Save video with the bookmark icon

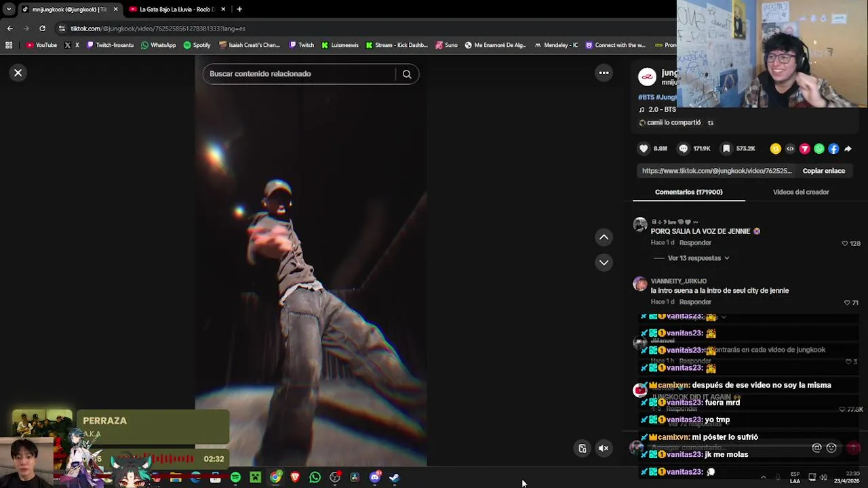click(726, 148)
